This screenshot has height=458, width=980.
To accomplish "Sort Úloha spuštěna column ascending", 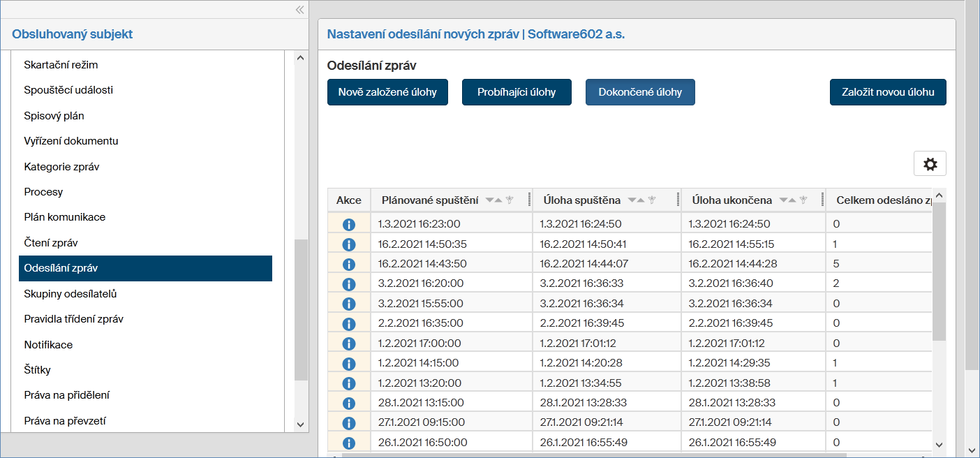I will 641,200.
